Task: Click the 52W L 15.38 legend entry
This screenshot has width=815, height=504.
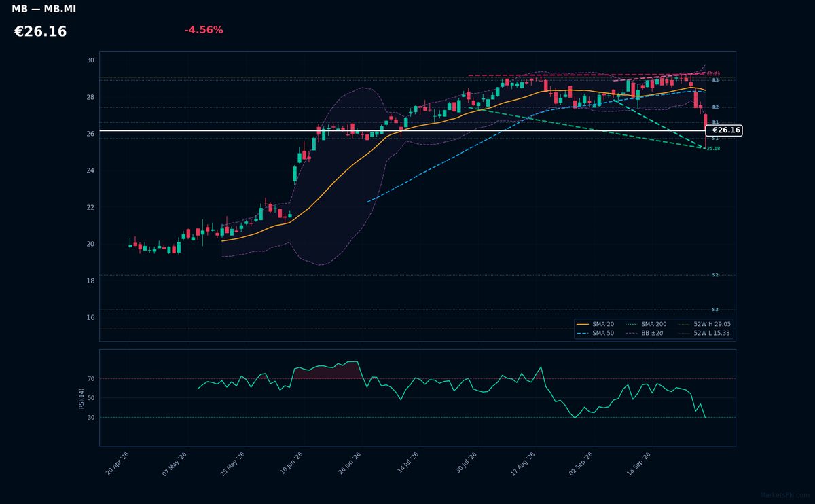Action: point(705,334)
